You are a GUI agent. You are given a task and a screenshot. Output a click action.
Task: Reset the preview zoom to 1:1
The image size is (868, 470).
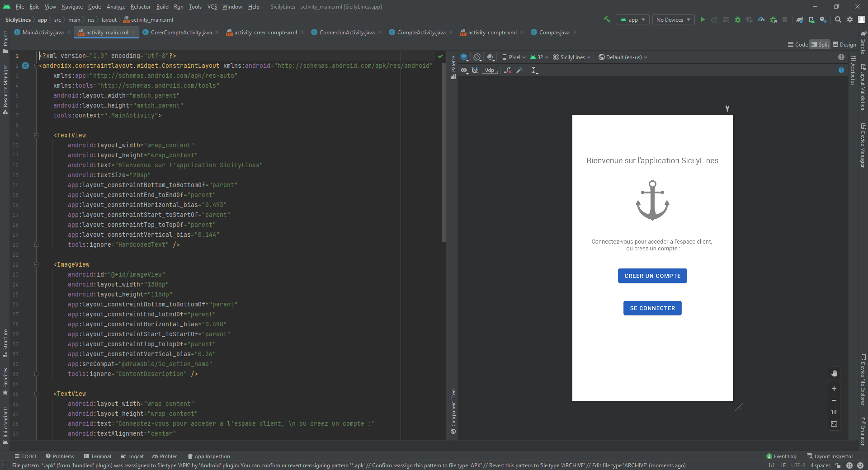pos(834,412)
